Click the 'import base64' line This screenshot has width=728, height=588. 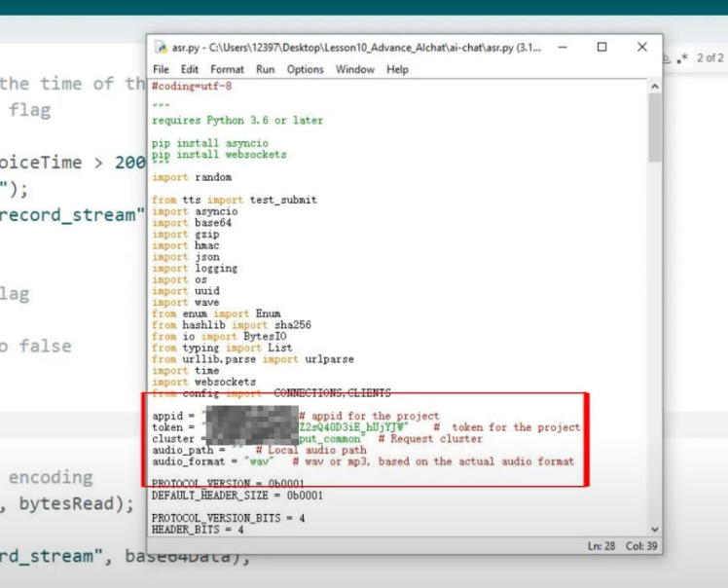coord(192,223)
